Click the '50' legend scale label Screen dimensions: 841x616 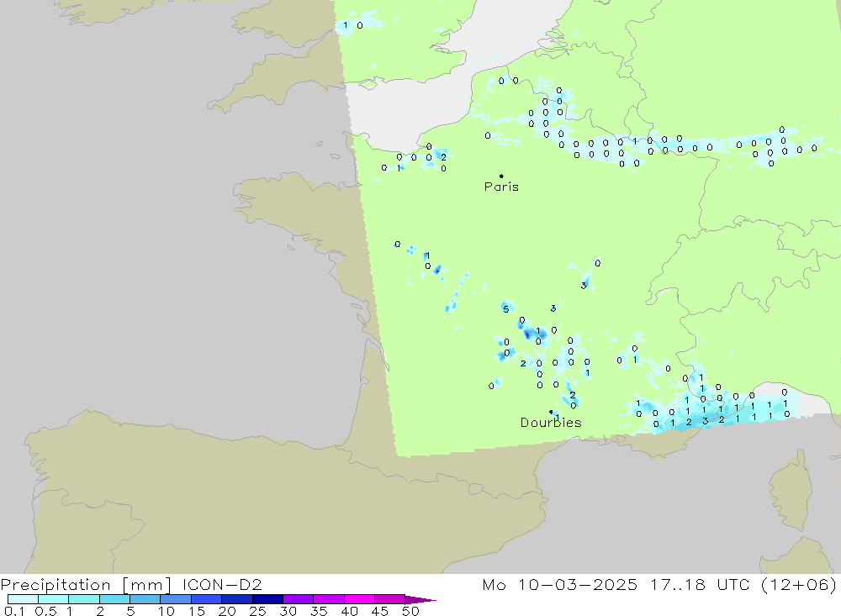pos(410,611)
